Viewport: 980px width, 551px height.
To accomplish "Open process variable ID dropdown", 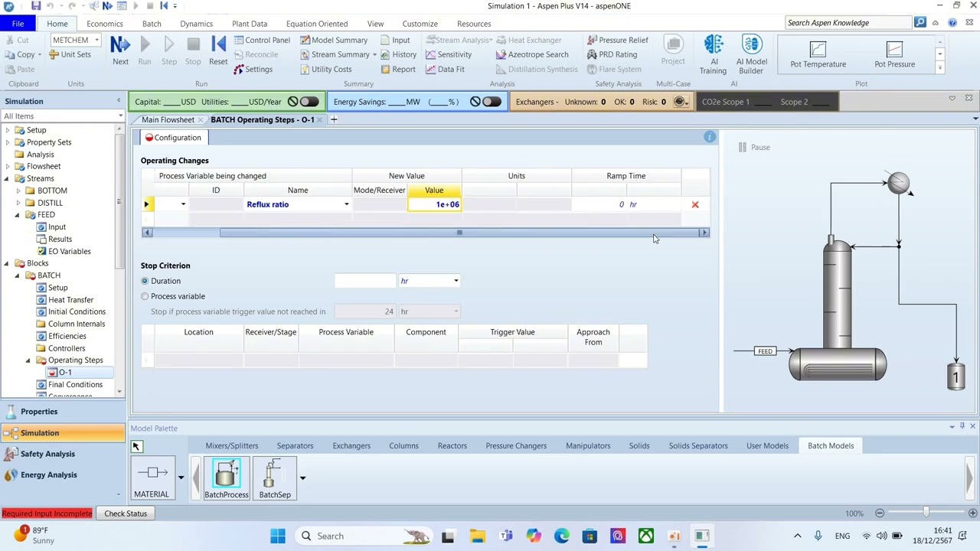I will coord(183,204).
